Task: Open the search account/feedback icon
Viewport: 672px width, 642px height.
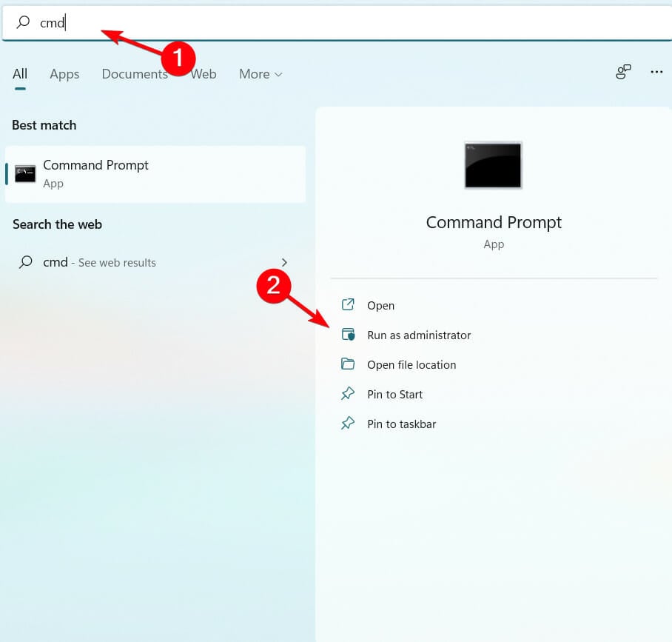Action: click(623, 72)
